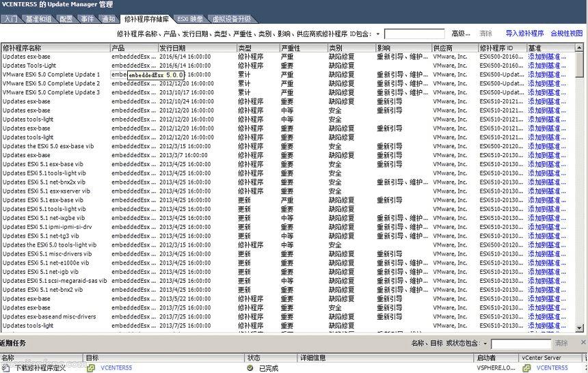Viewport: 588px width, 373px height.
Task: Click the vCenter icon in the target column
Action: click(x=90, y=368)
